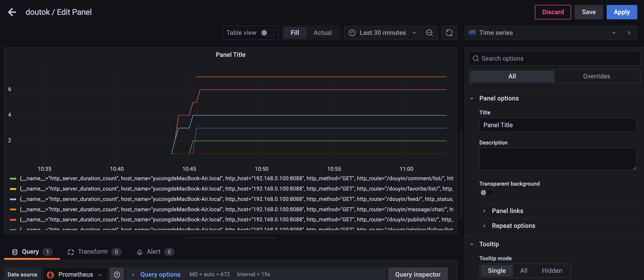This screenshot has width=644, height=280.
Task: Set tooltip mode to All
Action: (523, 271)
